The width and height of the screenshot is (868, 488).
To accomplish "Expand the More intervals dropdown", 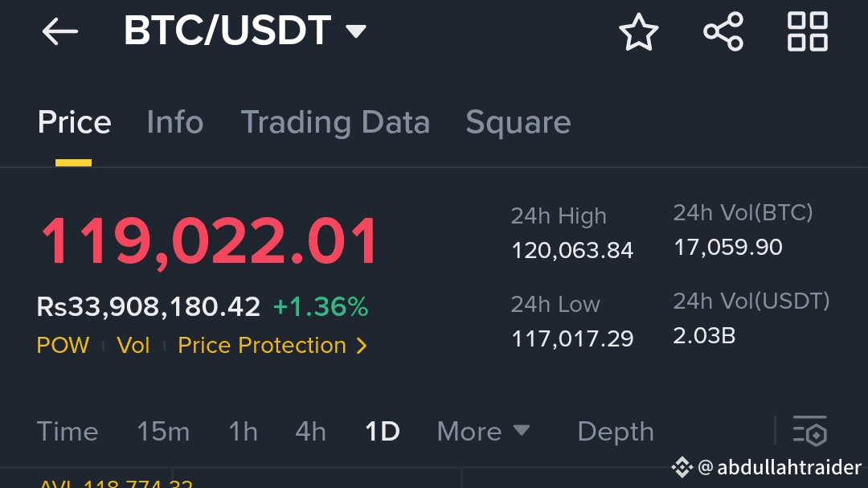I will click(x=483, y=432).
